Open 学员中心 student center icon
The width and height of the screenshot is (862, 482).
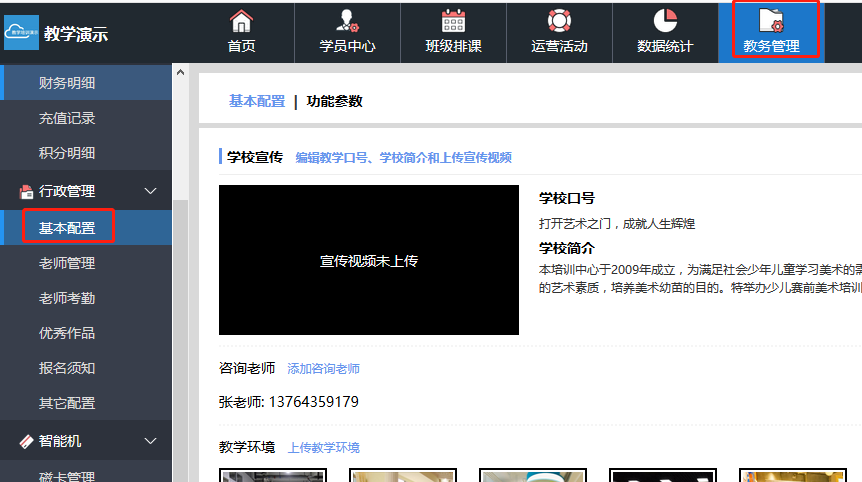coord(347,21)
